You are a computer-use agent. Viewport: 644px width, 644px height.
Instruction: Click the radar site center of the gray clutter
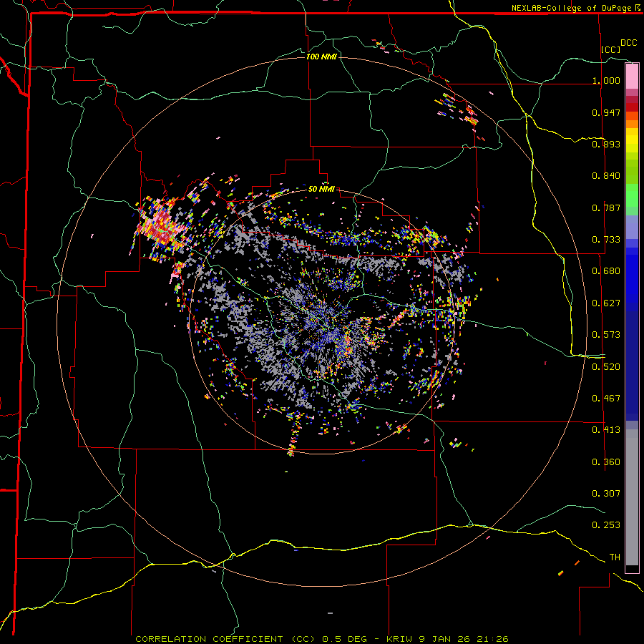click(322, 321)
